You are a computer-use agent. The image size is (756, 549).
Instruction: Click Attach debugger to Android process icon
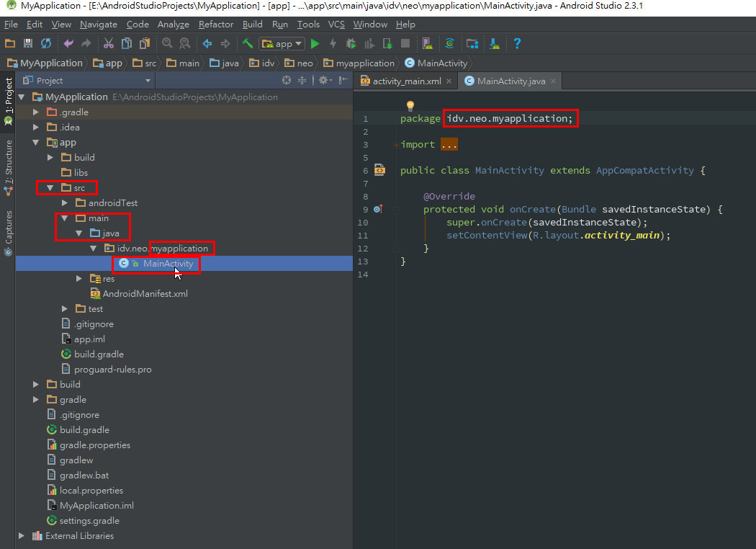coord(387,44)
